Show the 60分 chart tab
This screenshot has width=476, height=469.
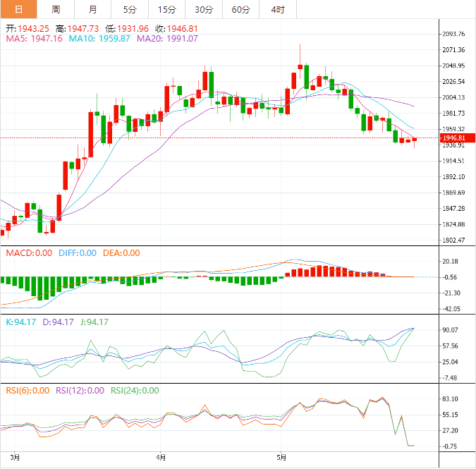pyautogui.click(x=240, y=10)
